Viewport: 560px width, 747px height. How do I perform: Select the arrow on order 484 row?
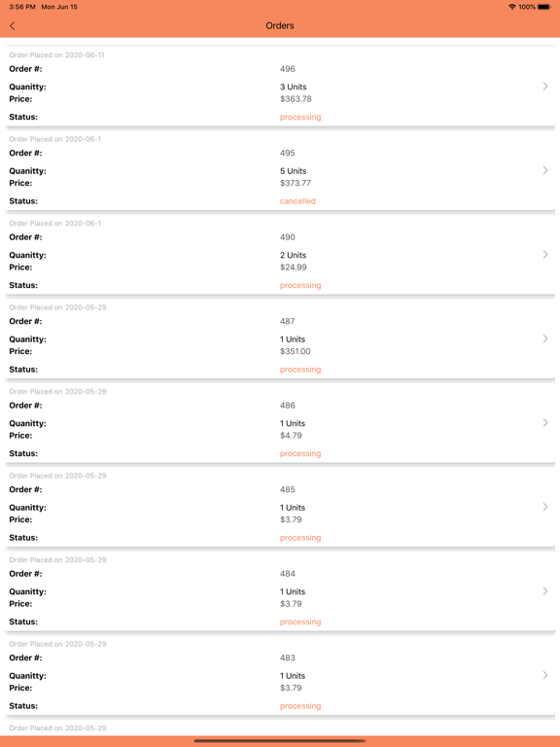tap(545, 590)
